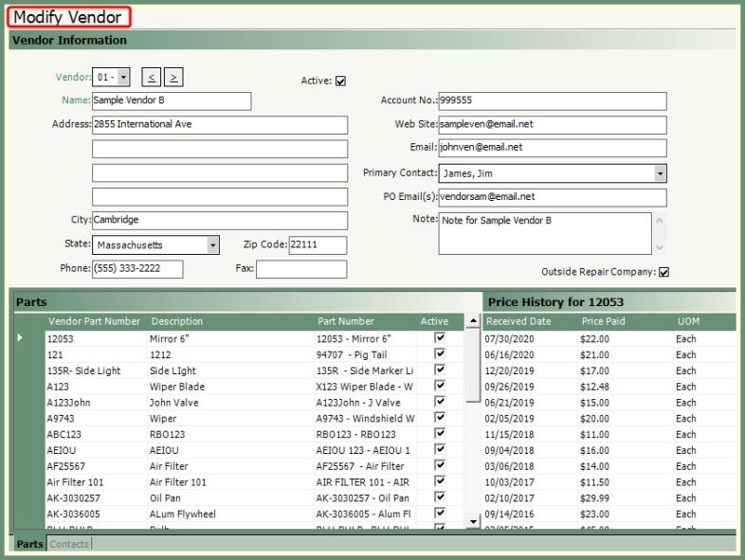Click the Account No. input field

point(553,101)
